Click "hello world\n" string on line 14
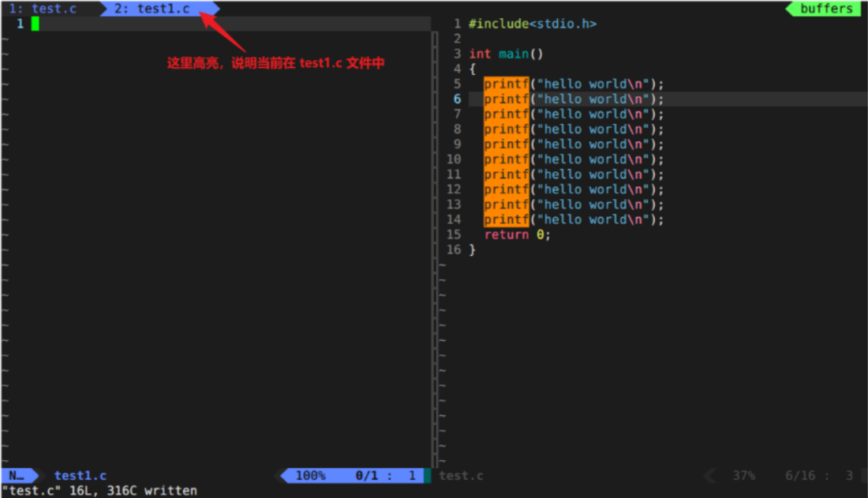The image size is (868, 498). point(593,219)
